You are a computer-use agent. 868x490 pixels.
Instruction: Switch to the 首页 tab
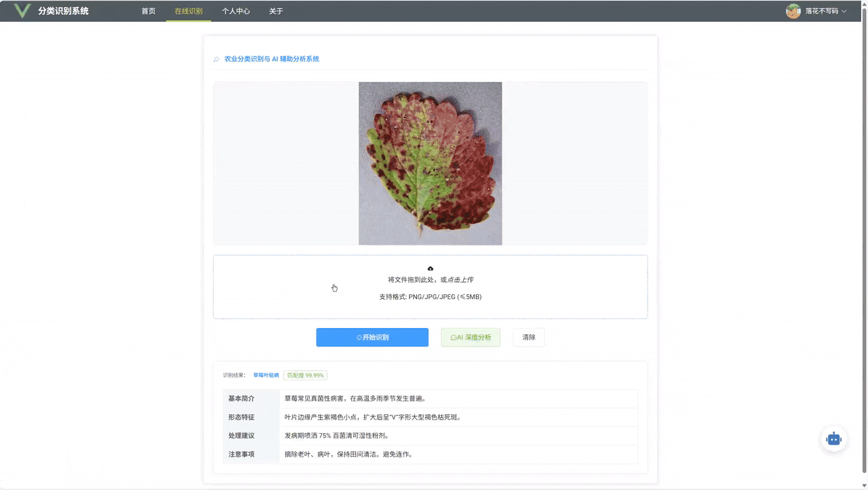pos(149,11)
